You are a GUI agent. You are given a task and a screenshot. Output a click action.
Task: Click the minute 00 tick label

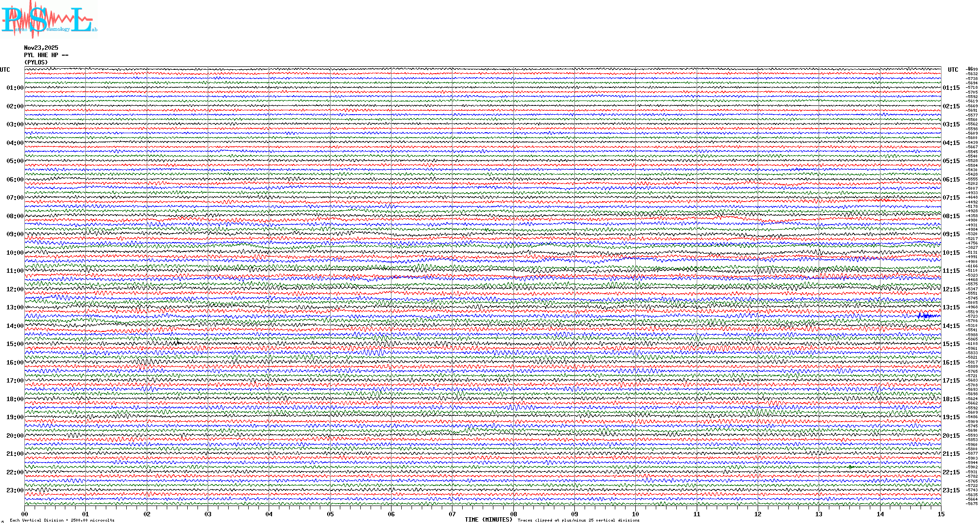coord(25,514)
